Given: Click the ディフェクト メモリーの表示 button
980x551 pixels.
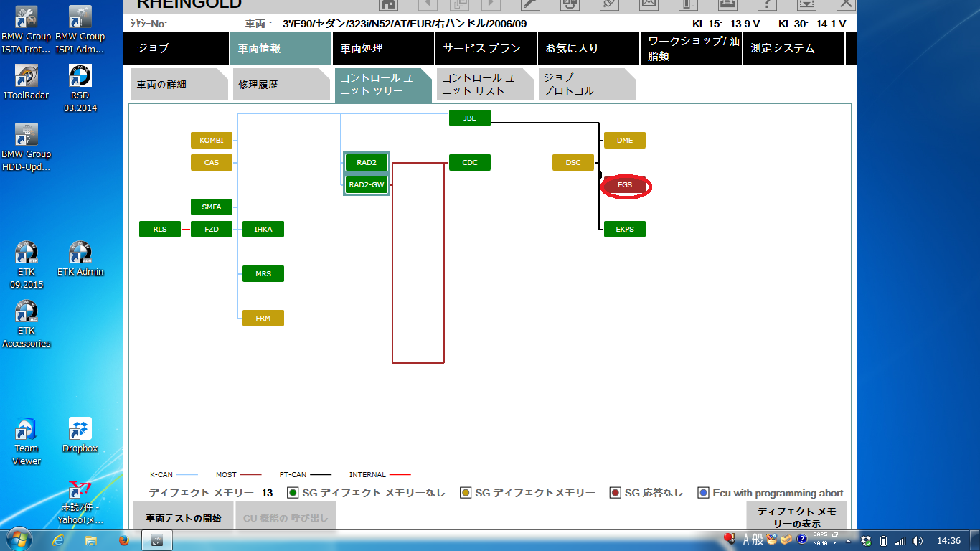Looking at the screenshot, I should pos(796,517).
